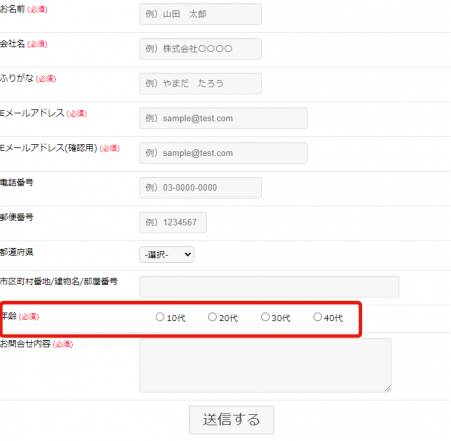Choose the 30代 age radio option

265,317
